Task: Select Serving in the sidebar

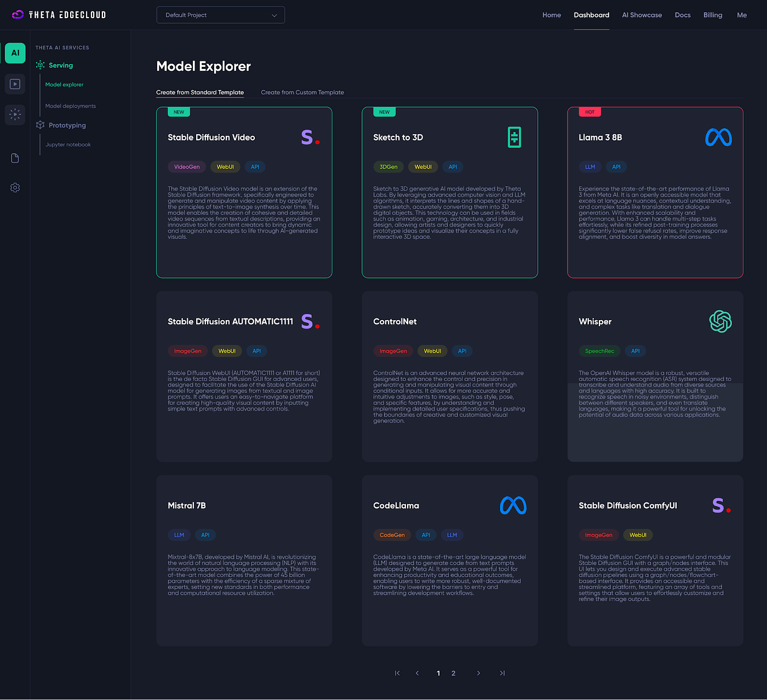Action: [x=61, y=65]
